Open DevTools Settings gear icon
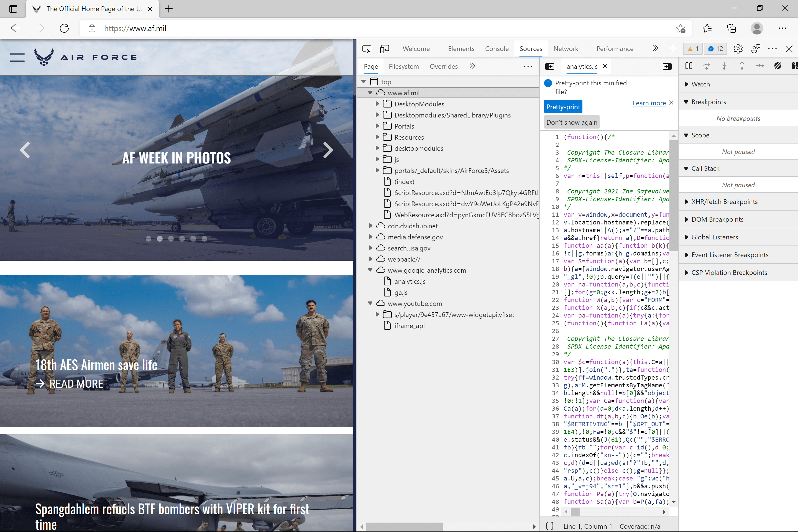 point(738,49)
